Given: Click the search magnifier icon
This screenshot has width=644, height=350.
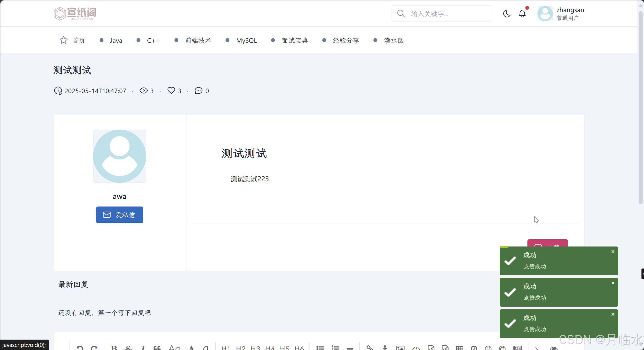Looking at the screenshot, I should [401, 13].
